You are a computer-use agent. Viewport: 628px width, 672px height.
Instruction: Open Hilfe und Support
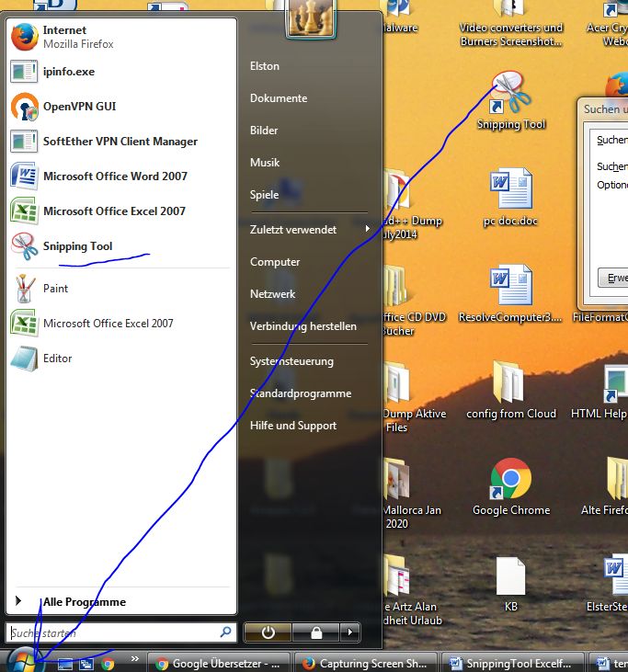pyautogui.click(x=293, y=426)
